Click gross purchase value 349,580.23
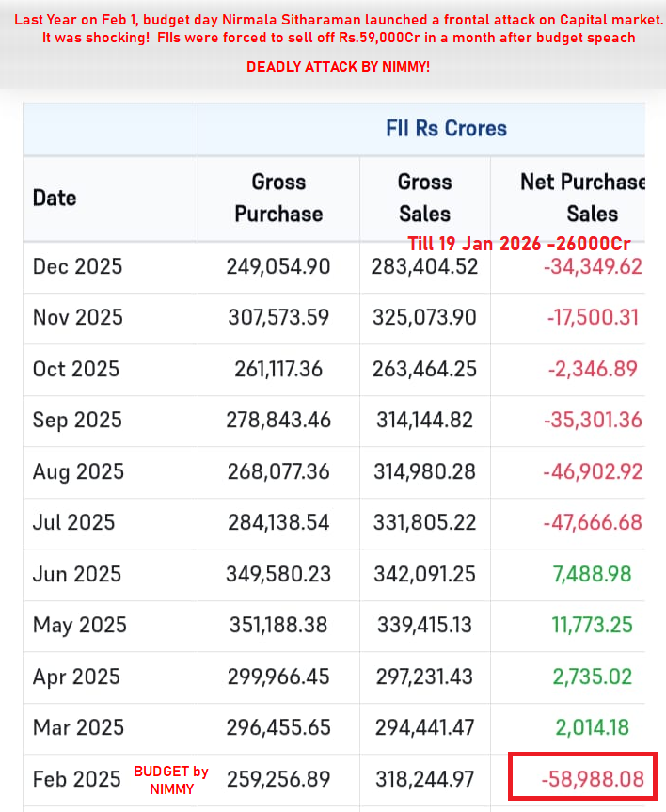The width and height of the screenshot is (666, 812). pyautogui.click(x=278, y=574)
